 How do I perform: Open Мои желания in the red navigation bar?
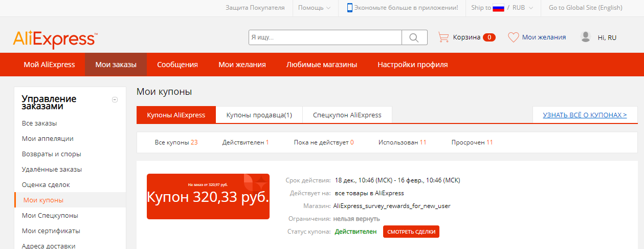pos(242,65)
